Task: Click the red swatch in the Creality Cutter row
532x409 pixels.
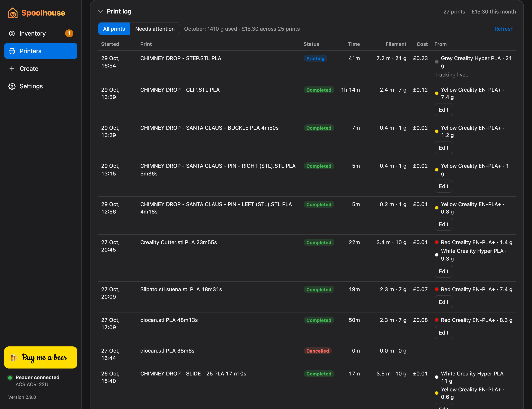Action: point(436,242)
